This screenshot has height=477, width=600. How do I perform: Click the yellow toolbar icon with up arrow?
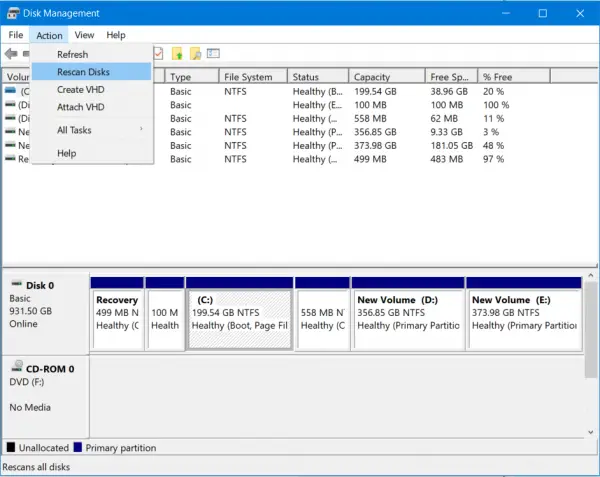tap(177, 53)
